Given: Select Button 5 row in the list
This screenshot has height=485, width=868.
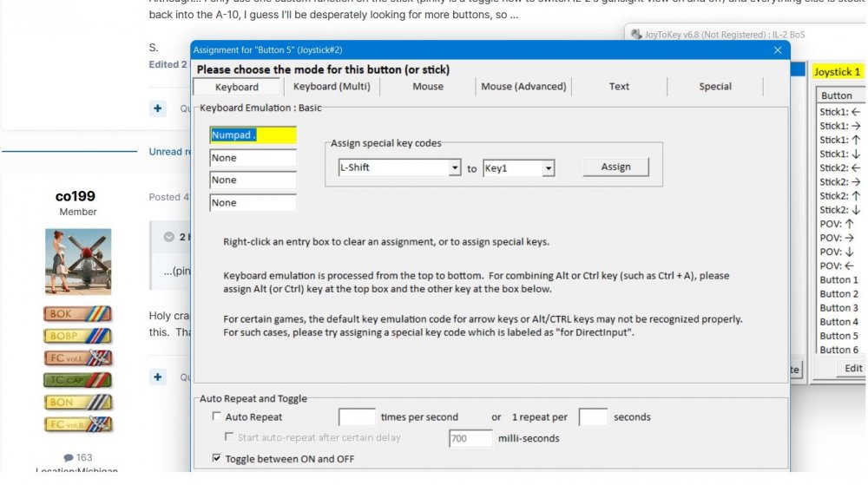Looking at the screenshot, I should [x=839, y=336].
